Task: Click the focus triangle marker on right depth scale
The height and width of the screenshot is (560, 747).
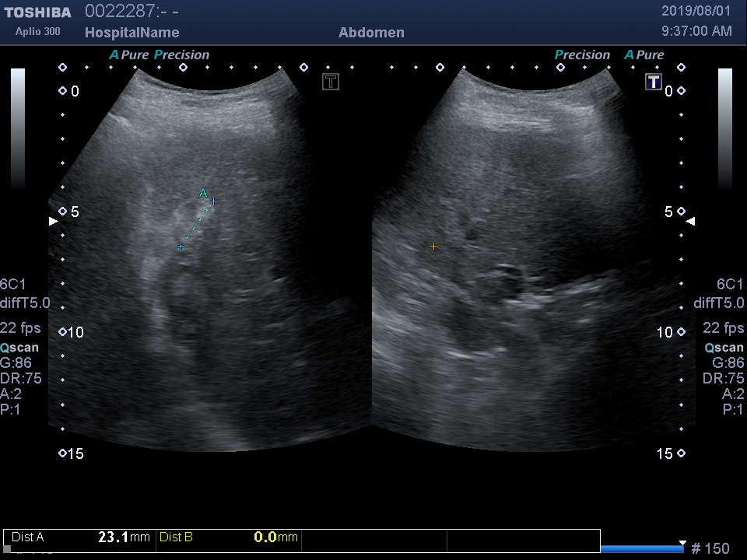Action: [690, 221]
